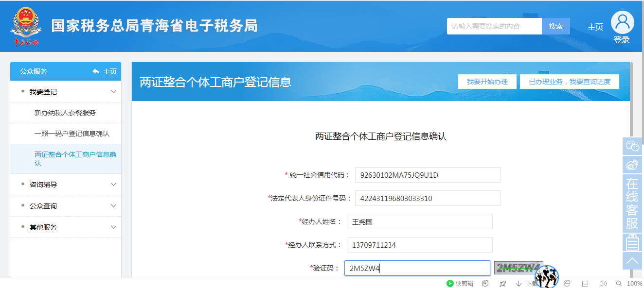This screenshot has width=644, height=288.
Task: Click the 我要开始办理 button
Action: [487, 81]
